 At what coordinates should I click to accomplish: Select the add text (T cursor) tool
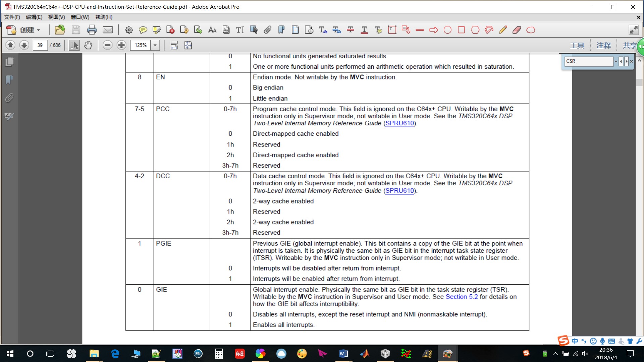click(x=240, y=30)
